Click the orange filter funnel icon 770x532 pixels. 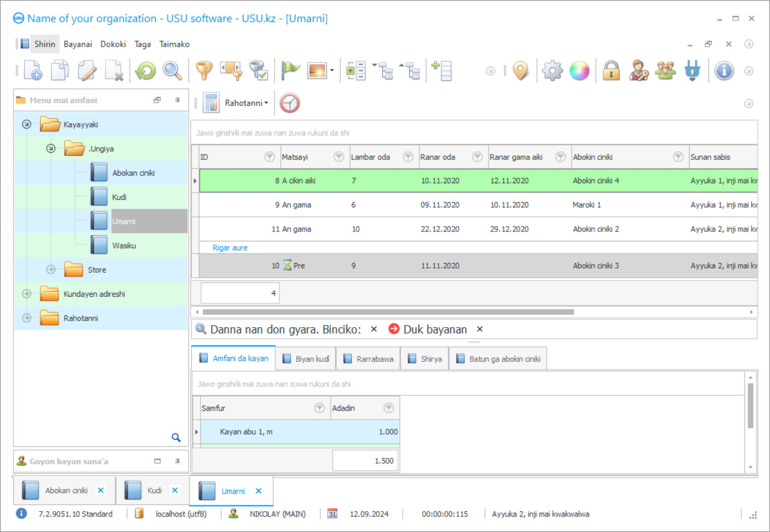204,70
